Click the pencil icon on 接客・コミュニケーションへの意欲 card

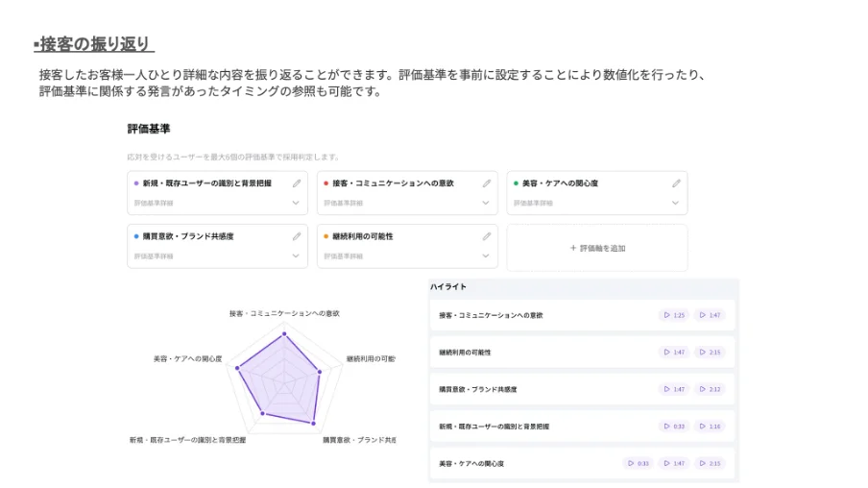(x=487, y=183)
